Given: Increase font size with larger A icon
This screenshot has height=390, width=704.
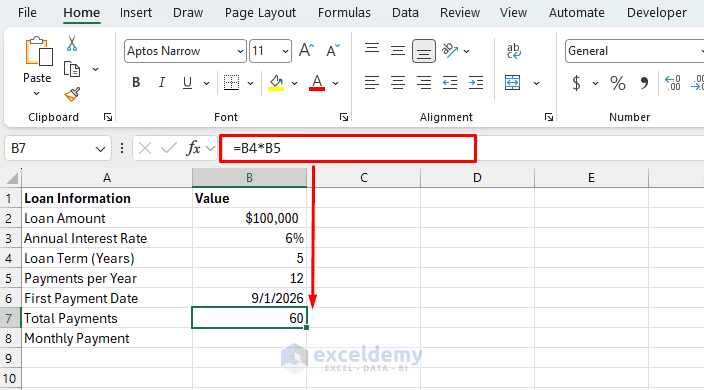Looking at the screenshot, I should pyautogui.click(x=306, y=50).
